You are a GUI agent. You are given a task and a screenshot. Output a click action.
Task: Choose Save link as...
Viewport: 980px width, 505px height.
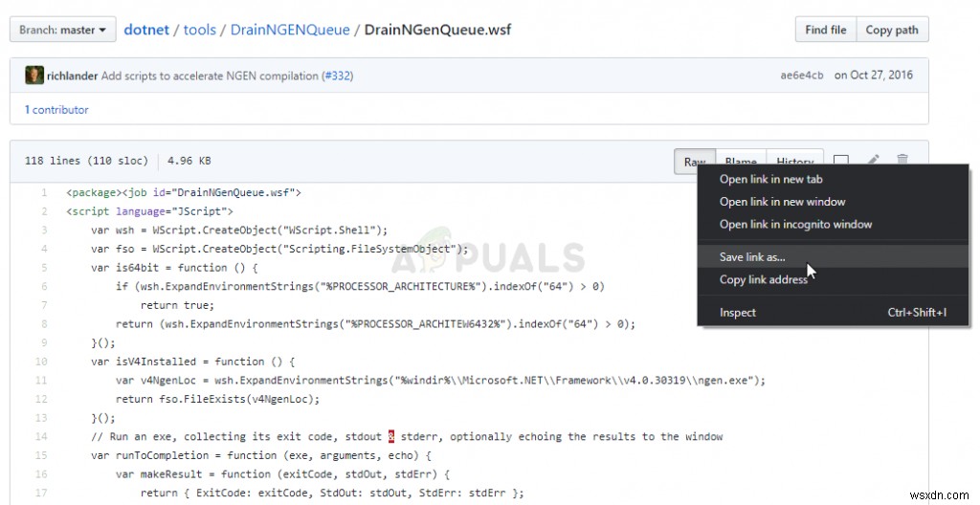click(834, 257)
